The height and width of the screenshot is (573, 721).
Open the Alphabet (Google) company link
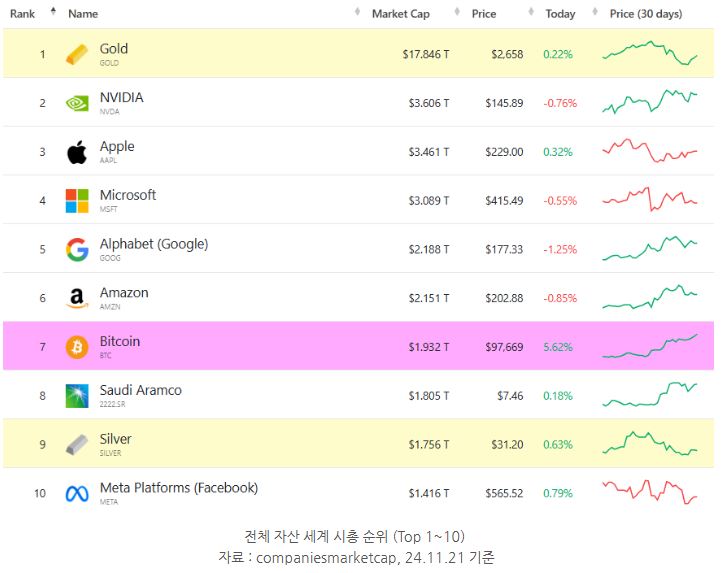154,244
